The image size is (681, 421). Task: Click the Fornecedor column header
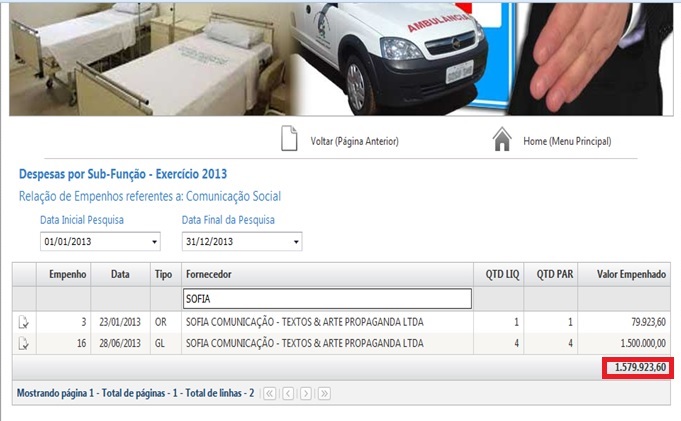point(214,274)
